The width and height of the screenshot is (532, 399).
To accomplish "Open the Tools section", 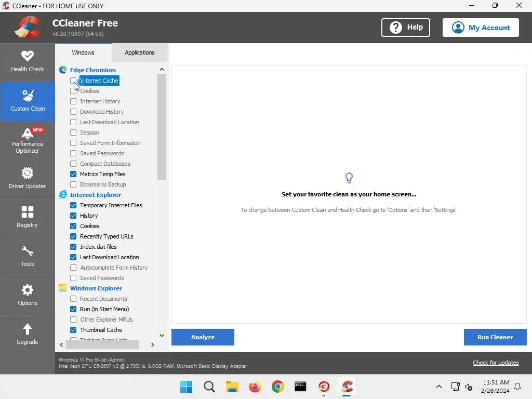I will pyautogui.click(x=27, y=257).
